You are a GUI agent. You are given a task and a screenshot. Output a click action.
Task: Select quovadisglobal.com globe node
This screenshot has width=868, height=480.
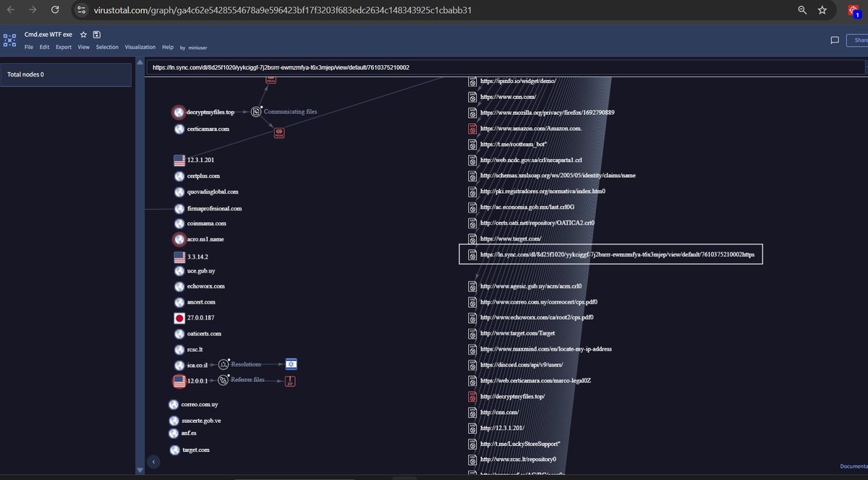coord(180,192)
